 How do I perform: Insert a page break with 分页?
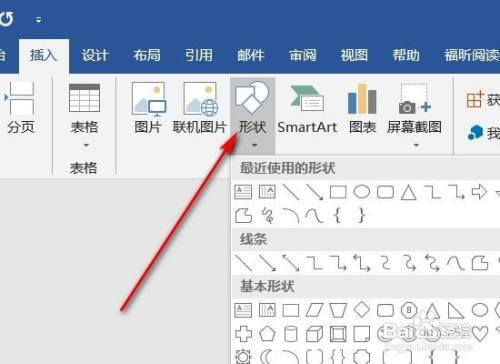pos(21,108)
